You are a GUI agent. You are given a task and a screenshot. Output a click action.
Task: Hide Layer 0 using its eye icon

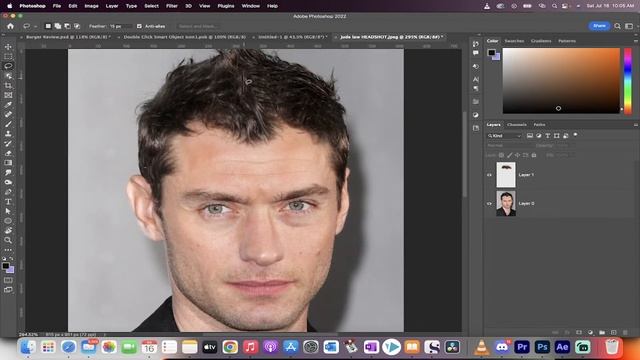pyautogui.click(x=489, y=203)
